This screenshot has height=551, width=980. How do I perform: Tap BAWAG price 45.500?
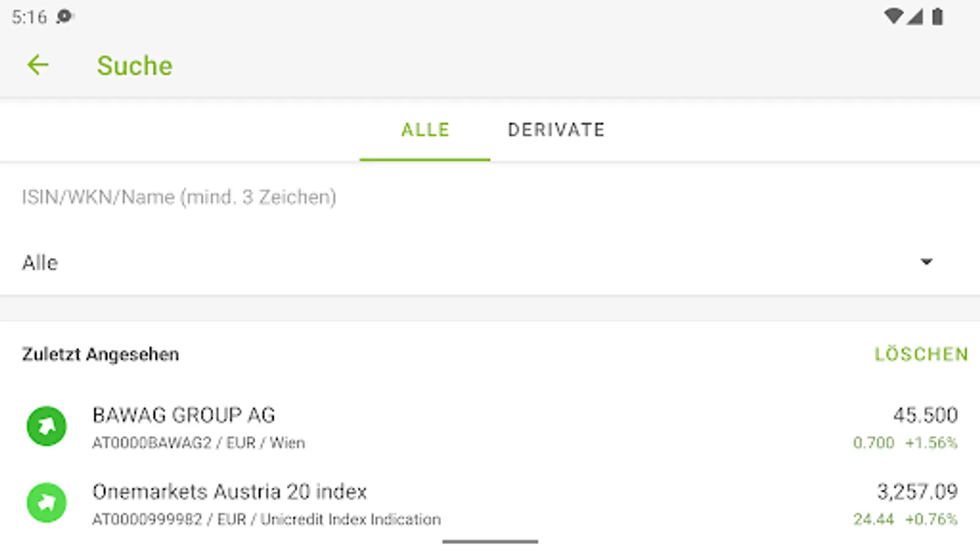point(925,416)
